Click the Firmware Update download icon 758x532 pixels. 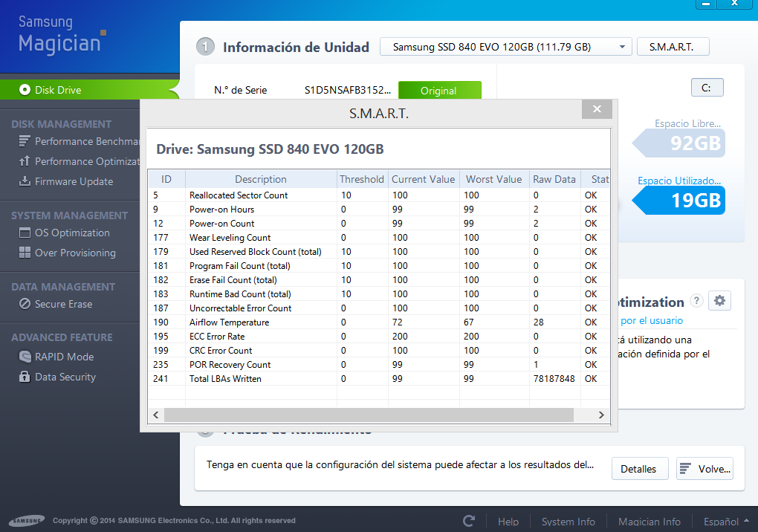[x=25, y=181]
